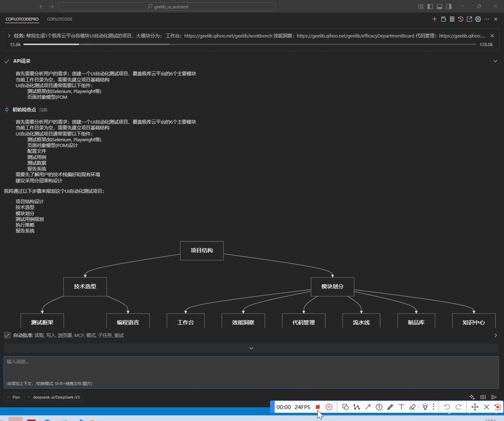
Task: Expand the 任务 task header chevron
Action: (x=9, y=36)
